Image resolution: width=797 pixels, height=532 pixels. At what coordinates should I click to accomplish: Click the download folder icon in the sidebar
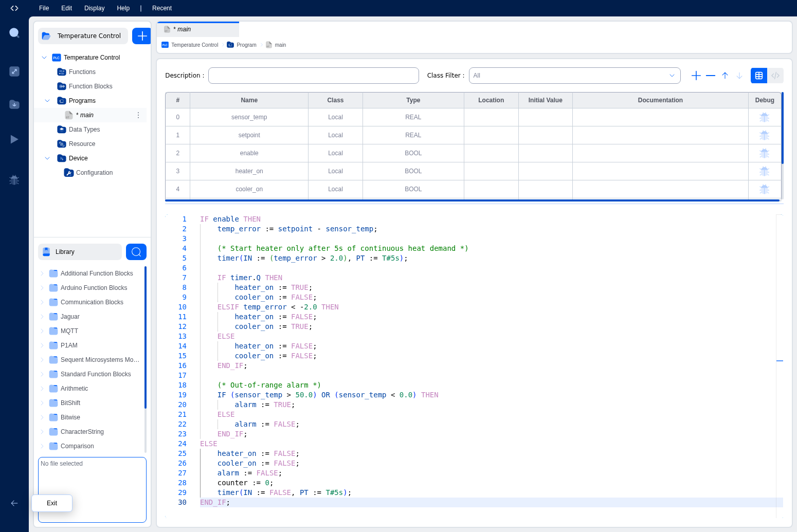pyautogui.click(x=14, y=104)
